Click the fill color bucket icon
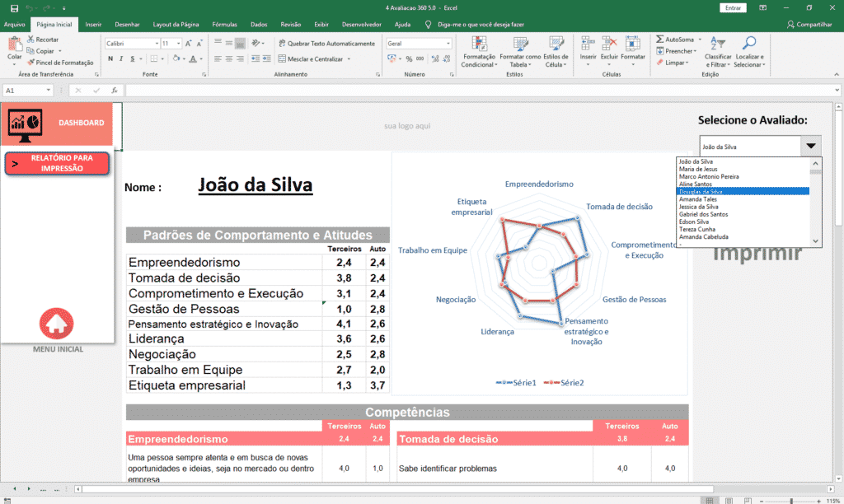 pyautogui.click(x=176, y=58)
